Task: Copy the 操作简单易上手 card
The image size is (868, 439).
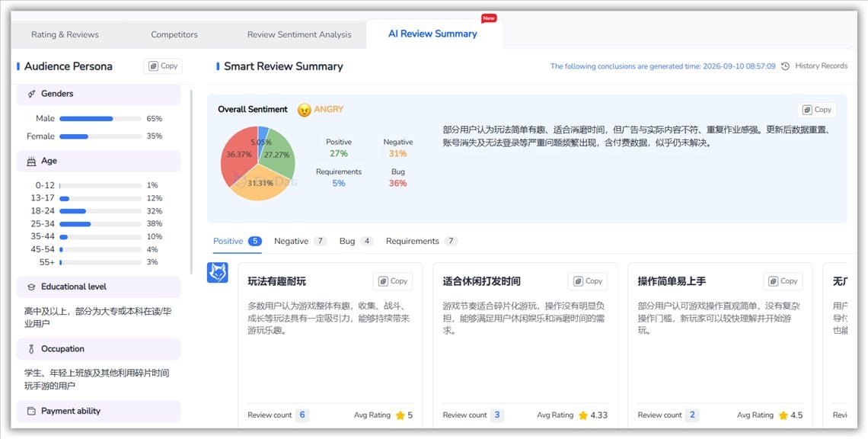Action: pos(783,281)
